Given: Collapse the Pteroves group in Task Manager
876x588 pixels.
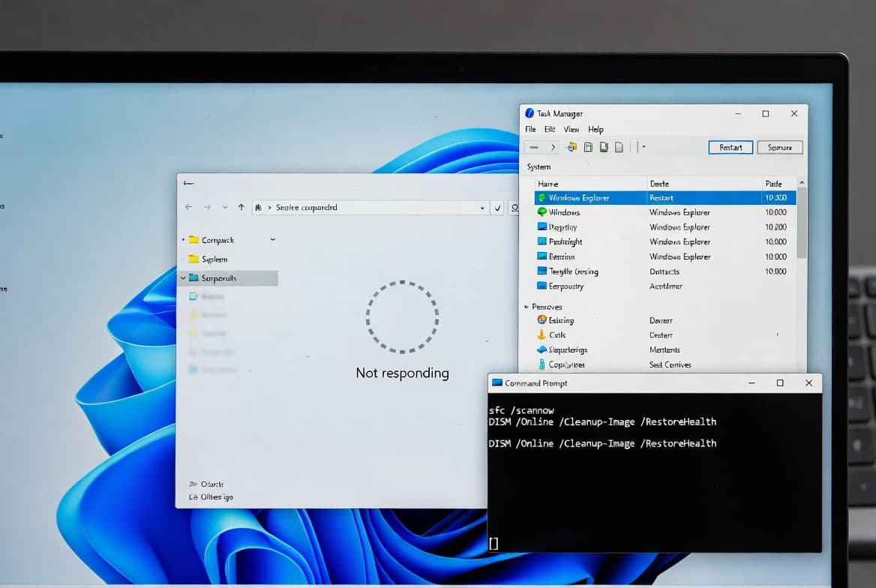Looking at the screenshot, I should coord(526,307).
